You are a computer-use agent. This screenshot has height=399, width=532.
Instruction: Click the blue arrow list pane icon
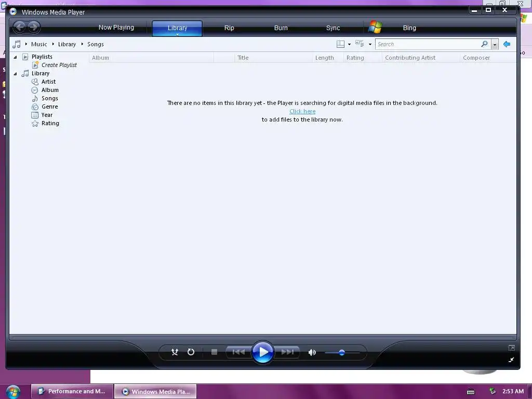click(507, 44)
